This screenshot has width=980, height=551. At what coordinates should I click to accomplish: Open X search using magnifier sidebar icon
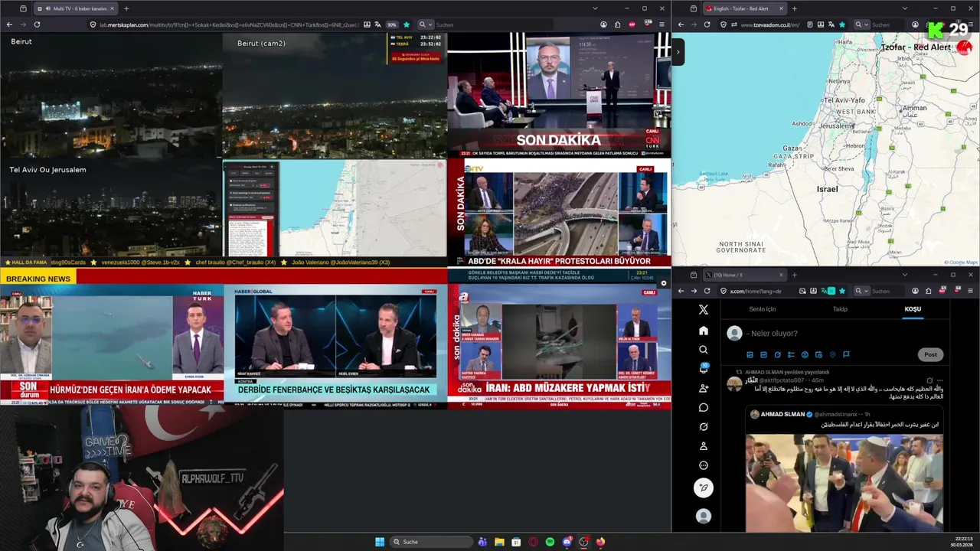click(704, 350)
